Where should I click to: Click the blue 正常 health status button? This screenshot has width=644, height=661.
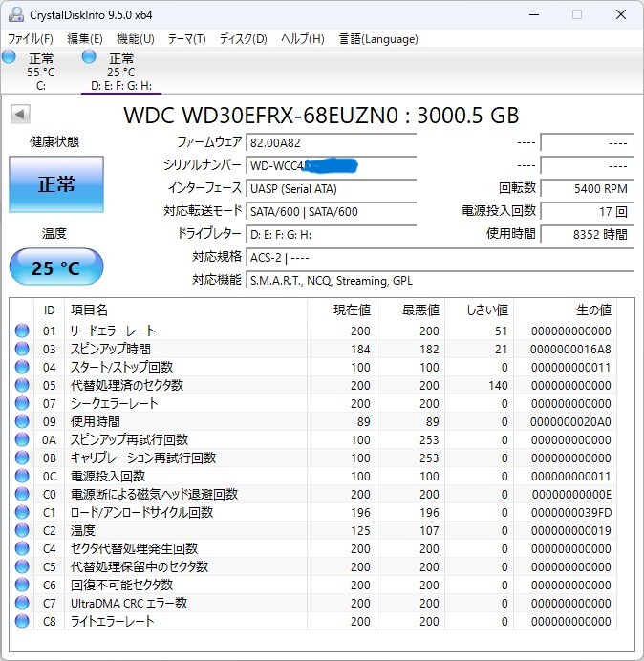(x=56, y=184)
